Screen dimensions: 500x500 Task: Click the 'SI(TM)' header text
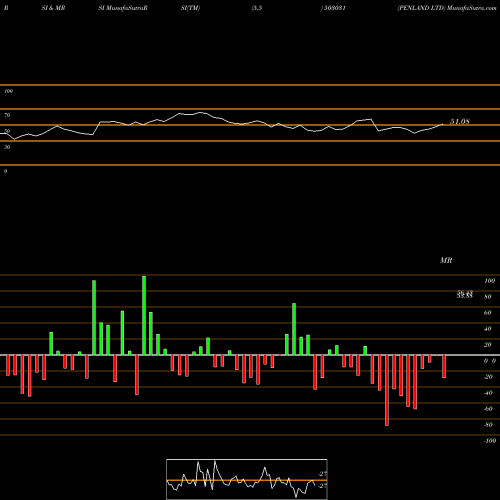coord(190,8)
